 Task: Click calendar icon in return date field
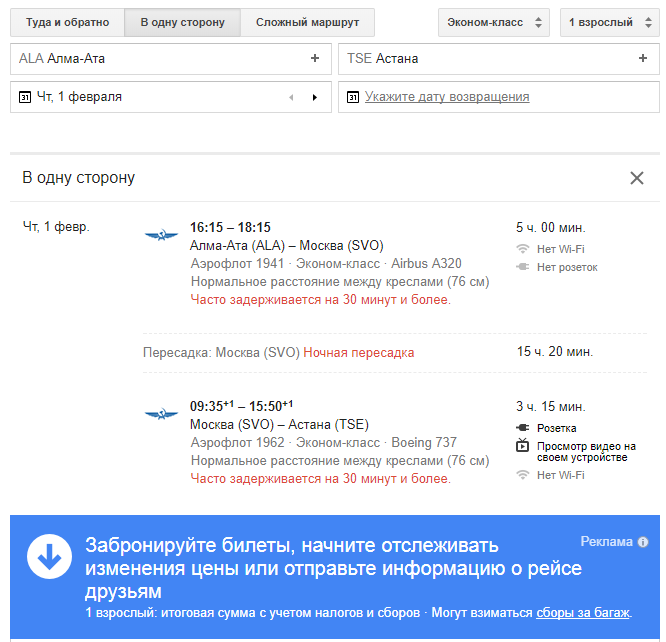coord(352,98)
